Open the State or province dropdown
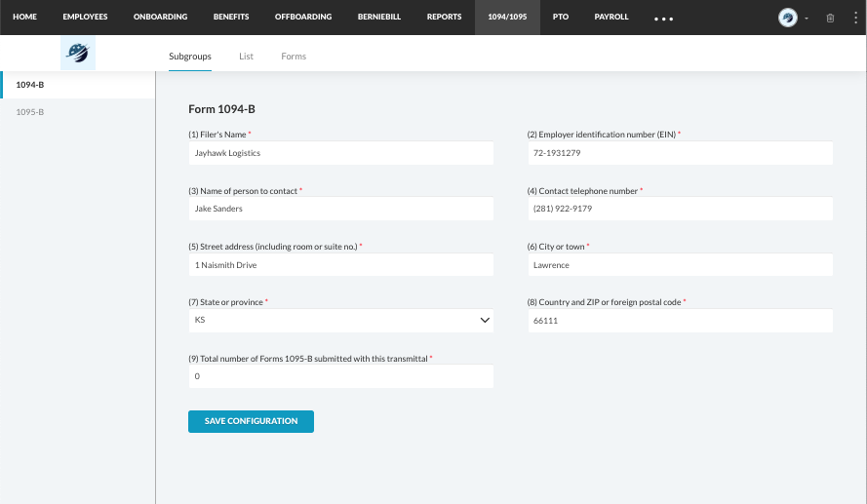This screenshot has width=867, height=504. 340,320
